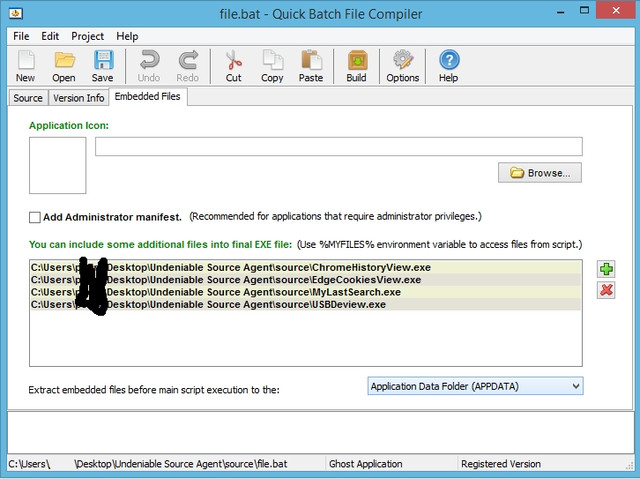This screenshot has height=479, width=640.
Task: Open the Project menu
Action: pos(88,36)
